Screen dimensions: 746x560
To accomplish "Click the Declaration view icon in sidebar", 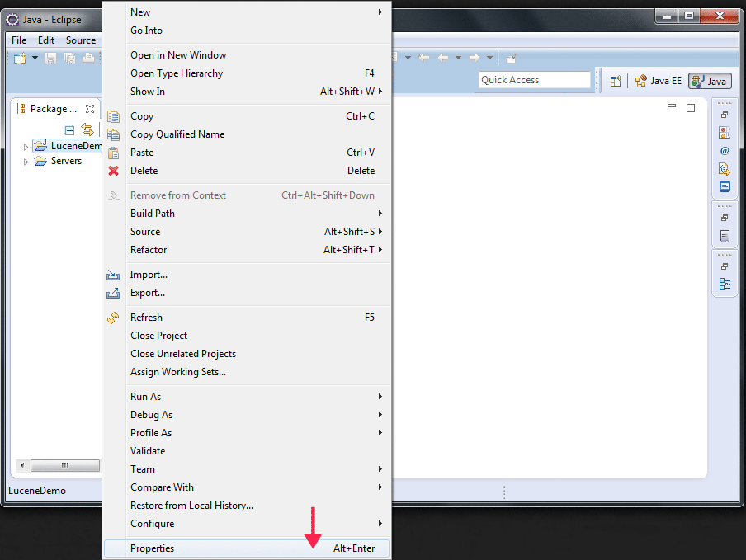I will [725, 169].
